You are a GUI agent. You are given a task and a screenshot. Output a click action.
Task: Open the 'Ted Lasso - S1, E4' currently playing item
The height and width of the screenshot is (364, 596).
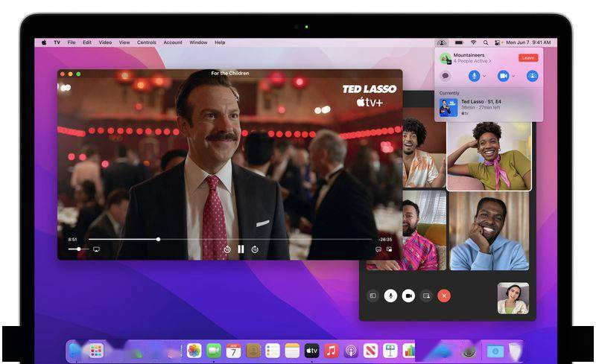(489, 107)
